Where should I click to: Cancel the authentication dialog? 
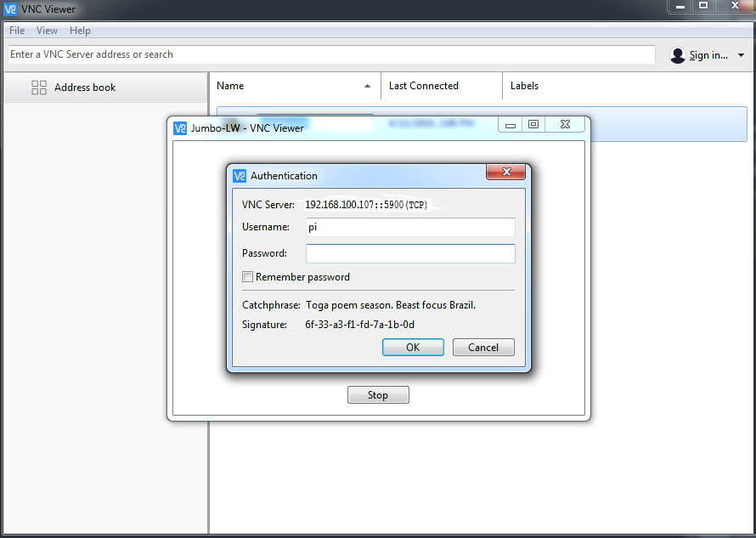tap(482, 347)
